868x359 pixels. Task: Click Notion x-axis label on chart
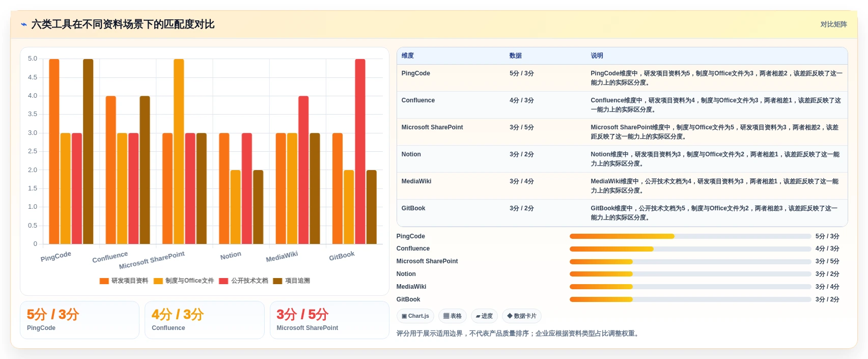point(231,256)
